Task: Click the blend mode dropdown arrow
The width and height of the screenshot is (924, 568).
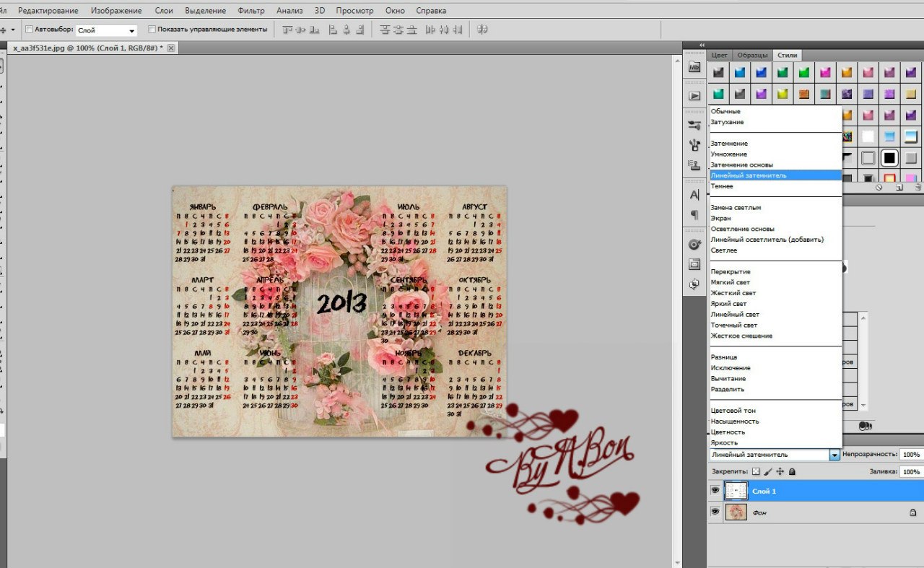Action: (834, 455)
